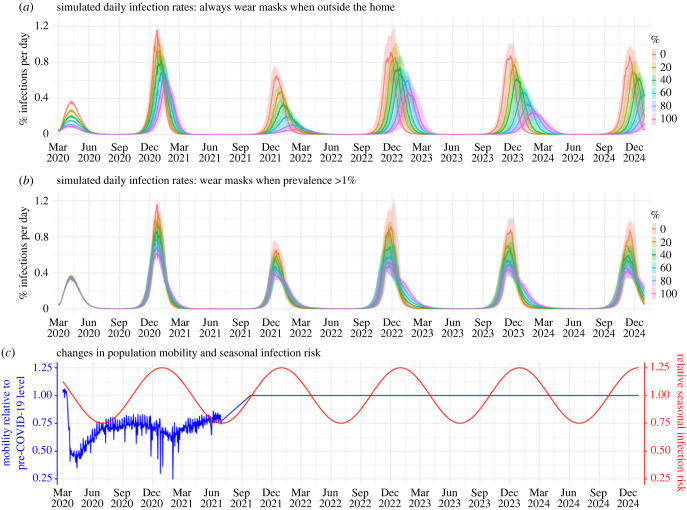687x510 pixels.
Task: Click the green 40% legend swatch in panel a
Action: tap(654, 80)
